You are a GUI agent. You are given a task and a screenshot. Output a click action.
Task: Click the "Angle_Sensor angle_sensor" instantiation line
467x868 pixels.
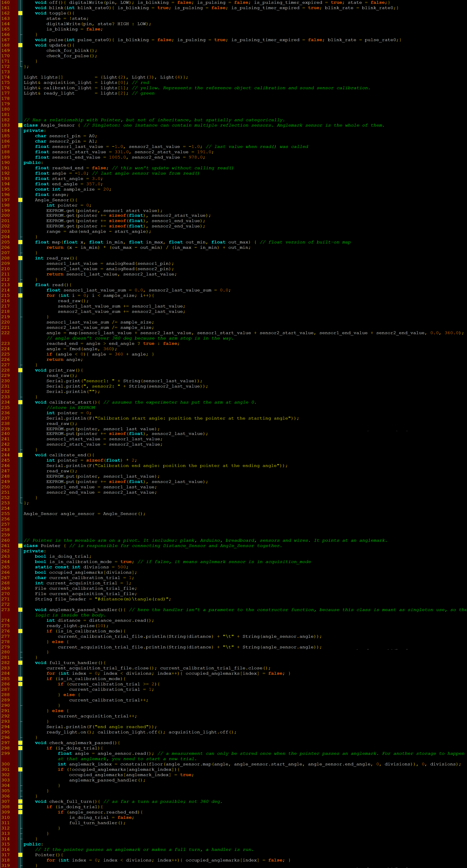coord(84,514)
